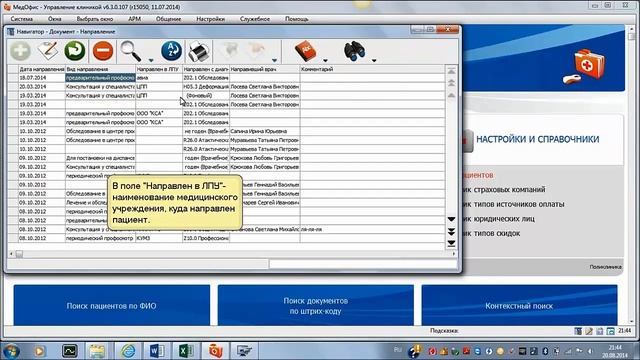Click the 'авиа' cell in ЛПУ column
The height and width of the screenshot is (360, 640).
click(x=159, y=78)
